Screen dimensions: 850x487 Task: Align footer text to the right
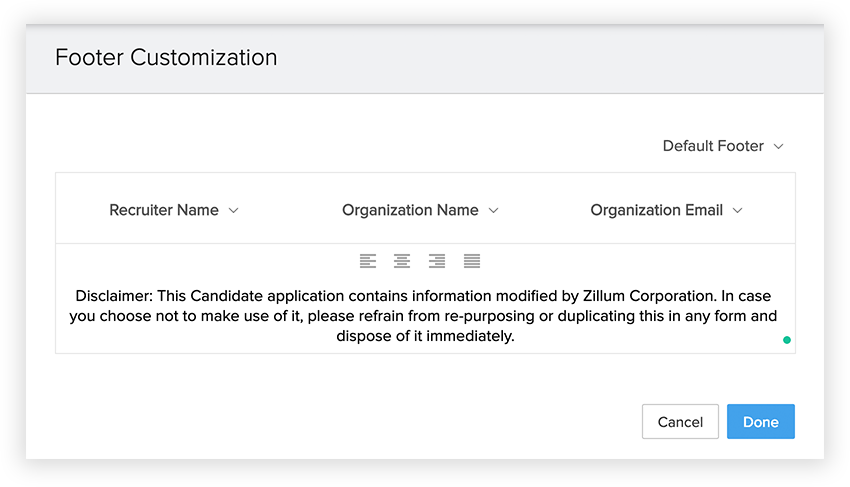pyautogui.click(x=437, y=261)
